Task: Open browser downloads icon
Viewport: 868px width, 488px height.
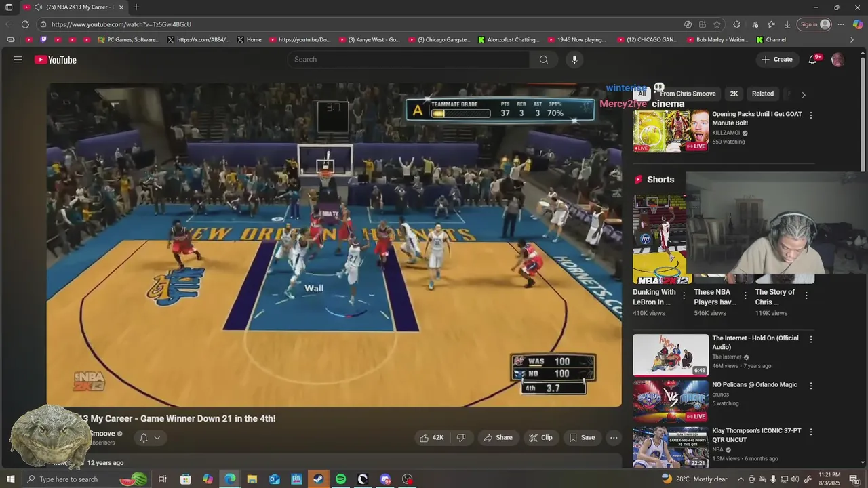Action: coord(787,24)
